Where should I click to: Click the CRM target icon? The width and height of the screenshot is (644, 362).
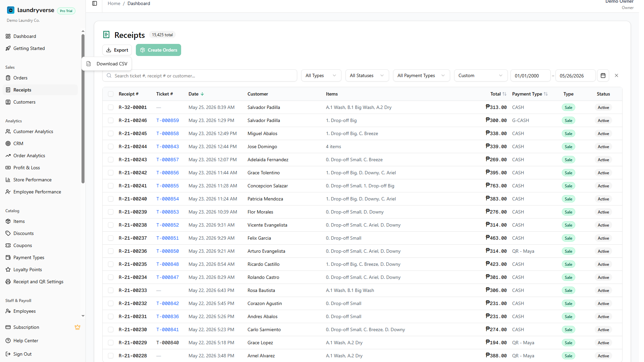8,143
